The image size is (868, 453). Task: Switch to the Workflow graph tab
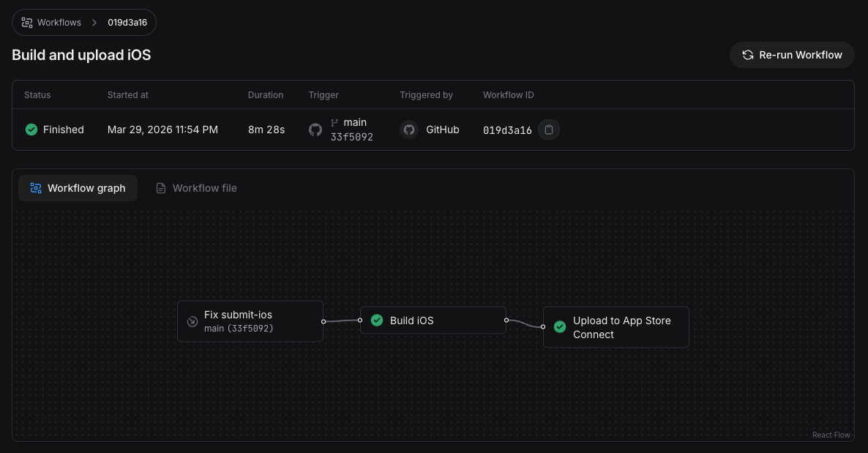tap(78, 188)
